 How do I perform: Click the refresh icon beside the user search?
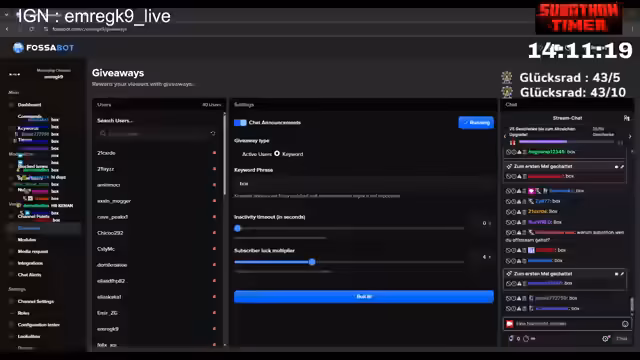pyautogui.click(x=213, y=133)
